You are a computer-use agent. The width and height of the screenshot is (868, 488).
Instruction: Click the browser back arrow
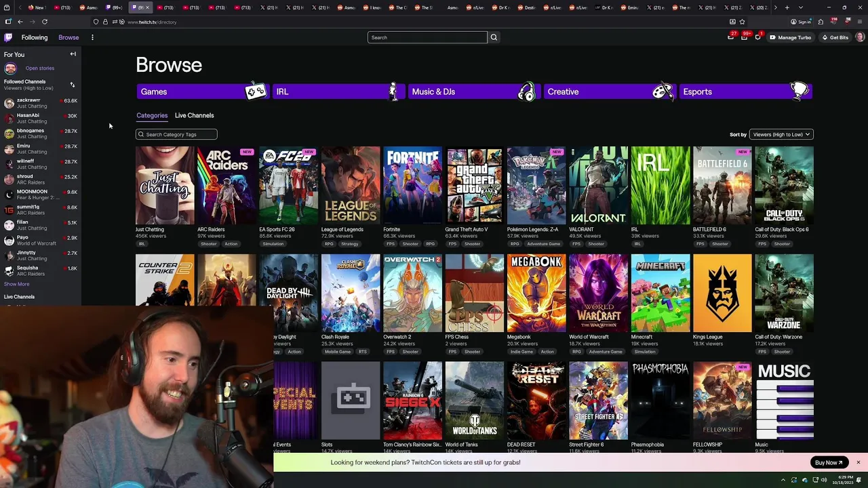click(20, 22)
